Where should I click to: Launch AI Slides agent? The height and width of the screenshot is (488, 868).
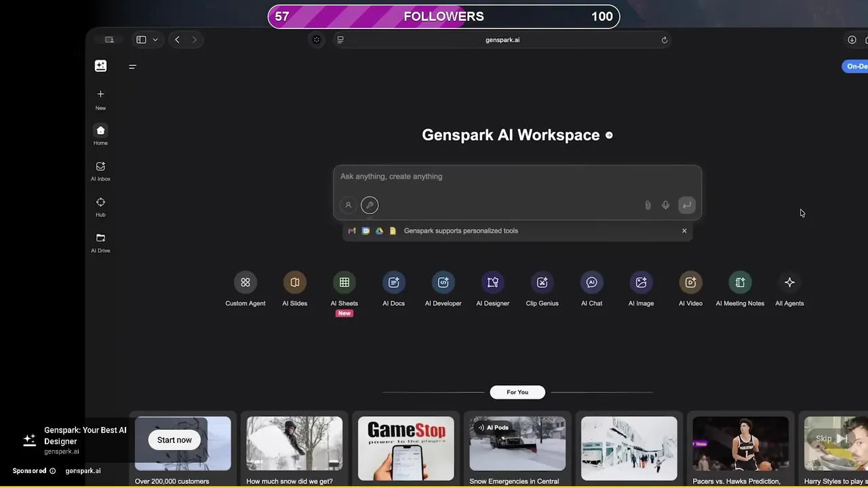[295, 283]
